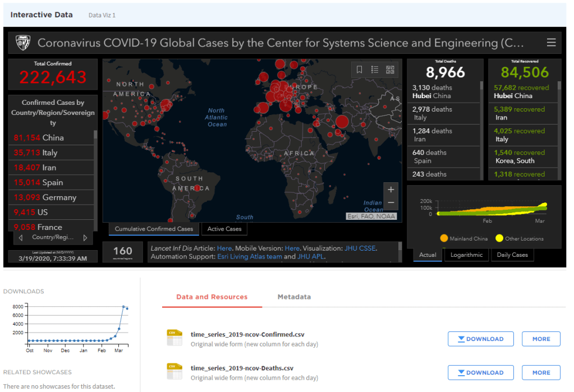The image size is (574, 392).
Task: Go to previous Country/Region list page
Action: tap(21, 238)
